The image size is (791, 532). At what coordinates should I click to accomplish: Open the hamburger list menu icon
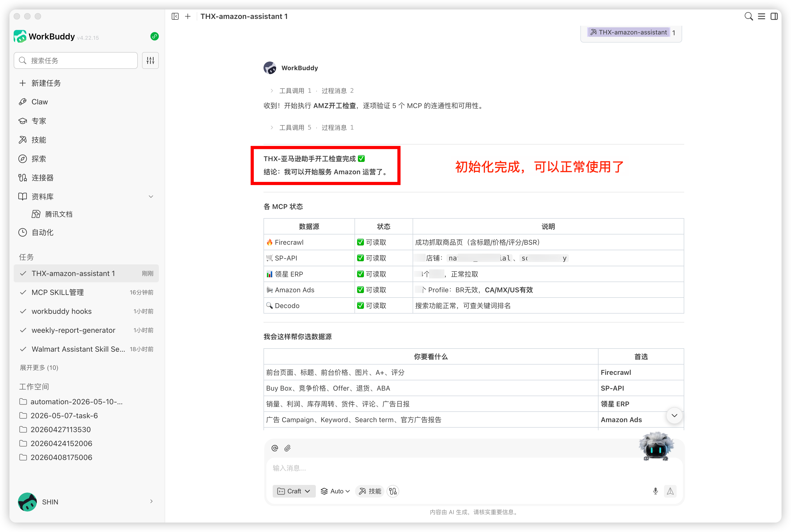[761, 16]
